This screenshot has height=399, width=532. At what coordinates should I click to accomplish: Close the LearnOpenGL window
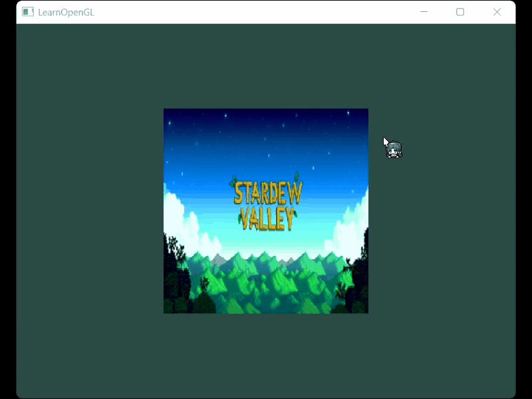click(497, 12)
